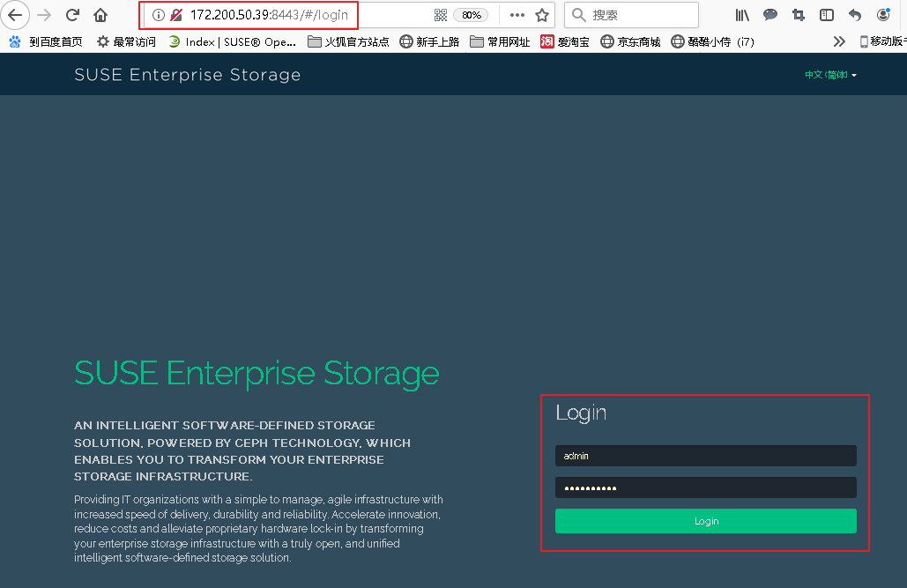Click the chat bubble feedback icon
This screenshot has height=588, width=907.
pyautogui.click(x=769, y=15)
